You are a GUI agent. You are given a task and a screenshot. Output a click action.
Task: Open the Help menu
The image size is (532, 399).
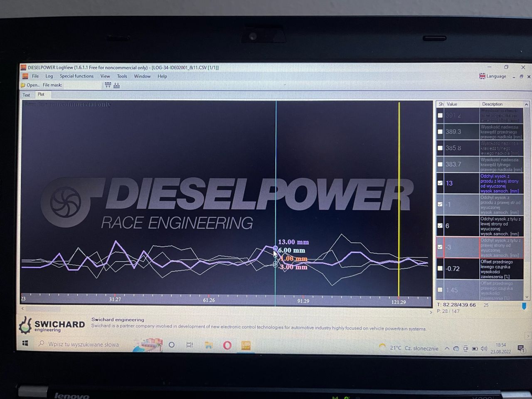[x=162, y=76]
